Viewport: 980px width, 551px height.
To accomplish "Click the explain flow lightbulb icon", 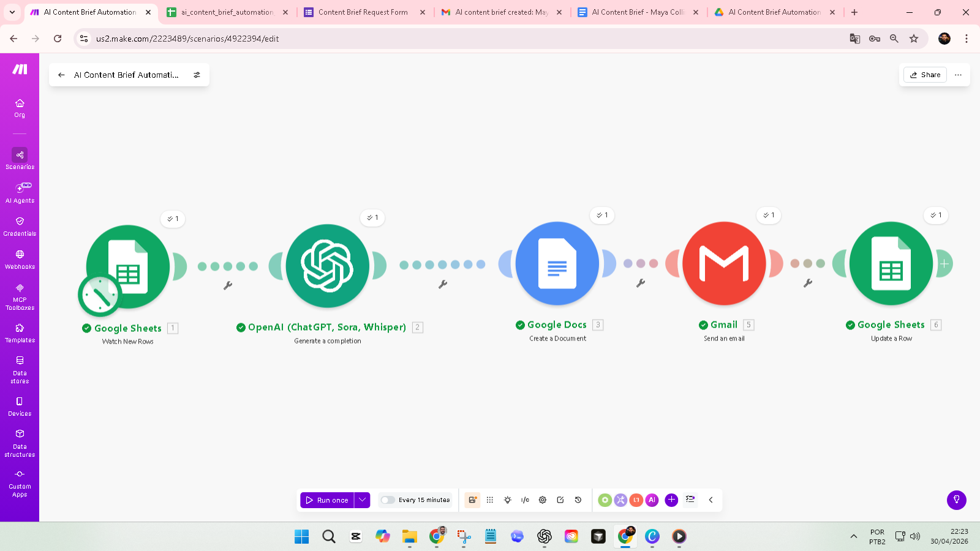I will coord(508,500).
